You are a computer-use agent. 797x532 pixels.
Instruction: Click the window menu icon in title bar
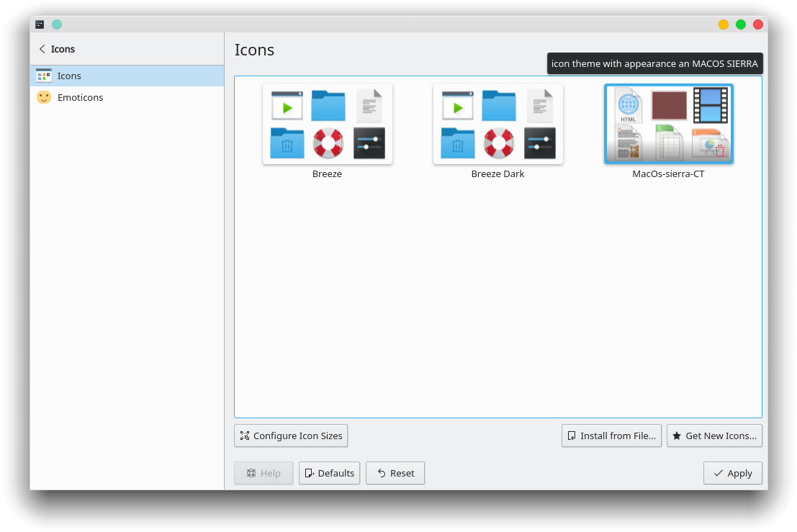(40, 24)
